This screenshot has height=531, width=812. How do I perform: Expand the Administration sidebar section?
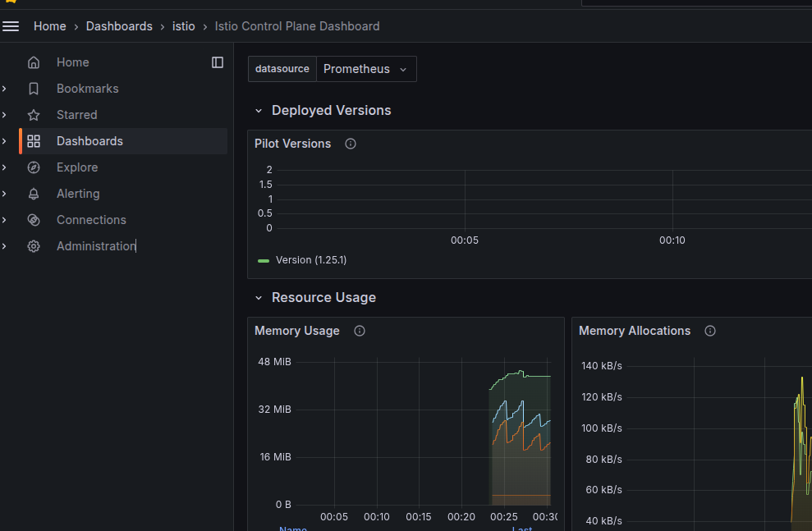pos(4,246)
